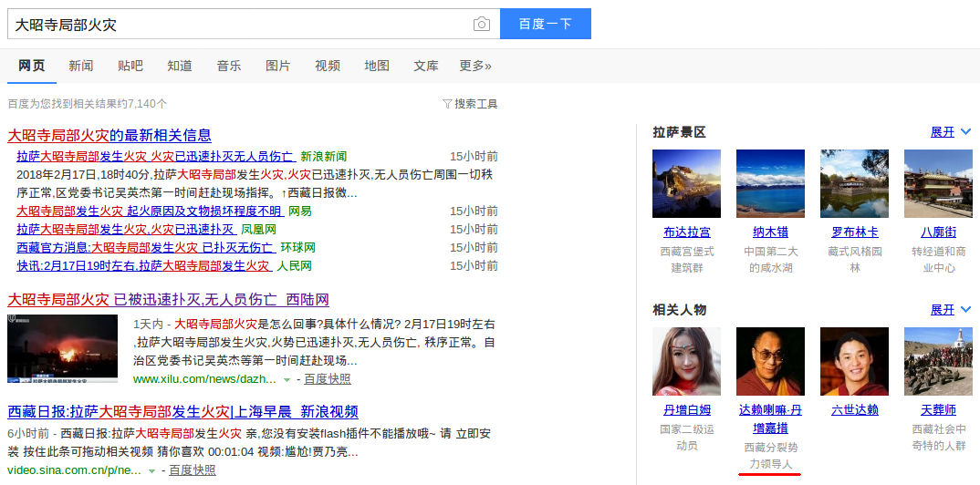Click the 纳木错 lake thumbnail
The height and width of the screenshot is (485, 980).
(771, 183)
